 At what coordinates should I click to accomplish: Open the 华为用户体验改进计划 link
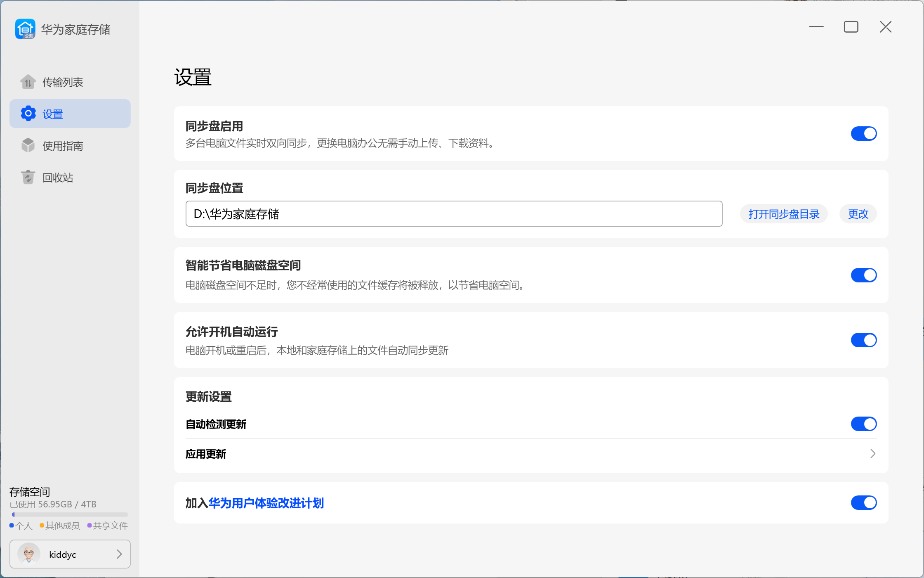tap(266, 503)
